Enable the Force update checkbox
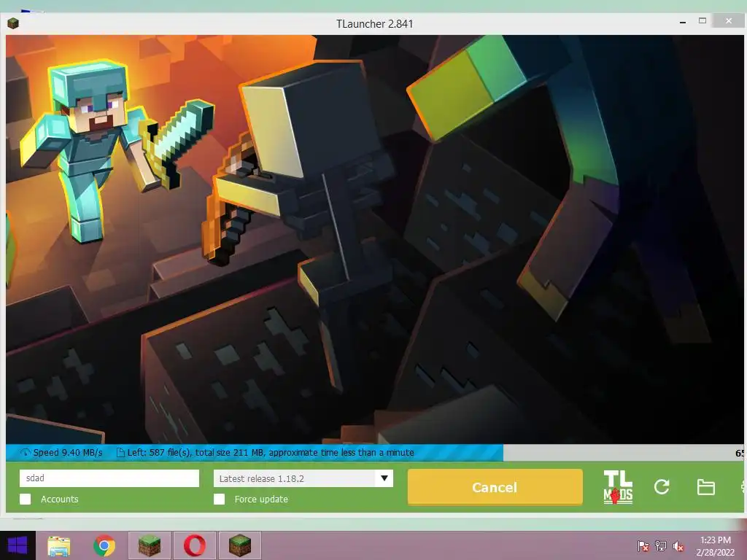 pyautogui.click(x=219, y=499)
